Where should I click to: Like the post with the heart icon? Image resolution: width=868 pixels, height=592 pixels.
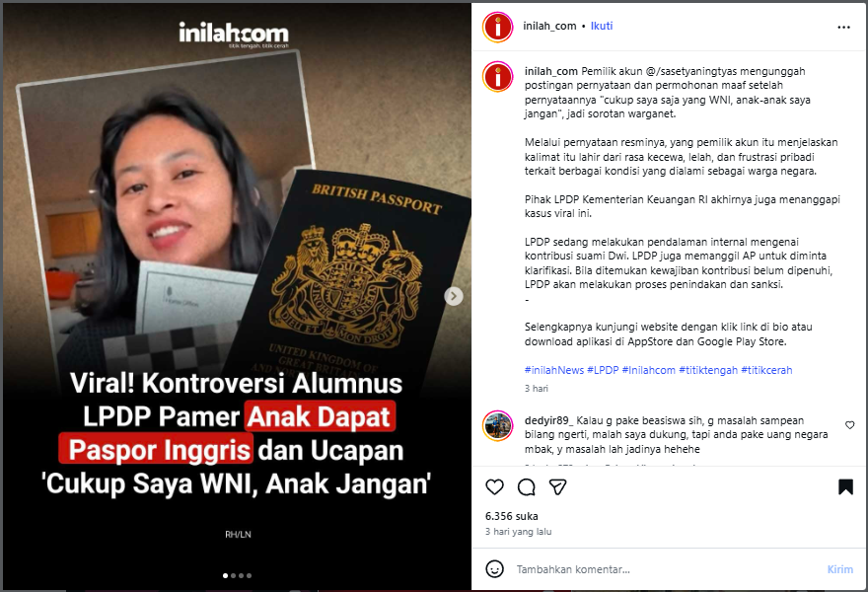click(494, 486)
